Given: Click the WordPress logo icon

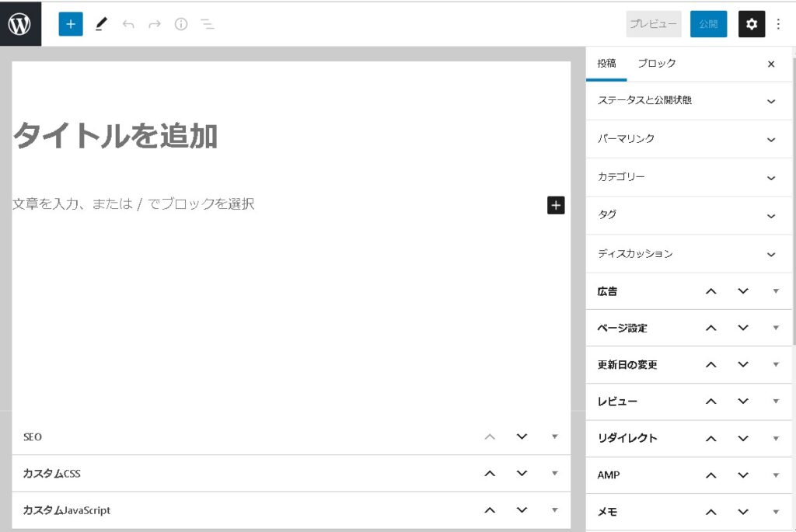Looking at the screenshot, I should click(x=19, y=24).
